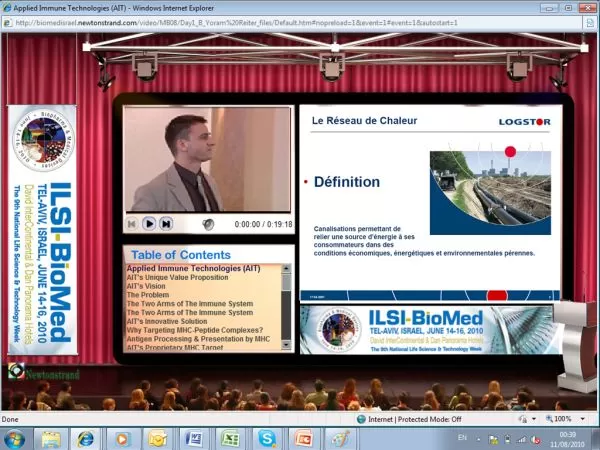This screenshot has height=450, width=600.
Task: Click the table of contents scroll up arrow
Action: (x=286, y=269)
